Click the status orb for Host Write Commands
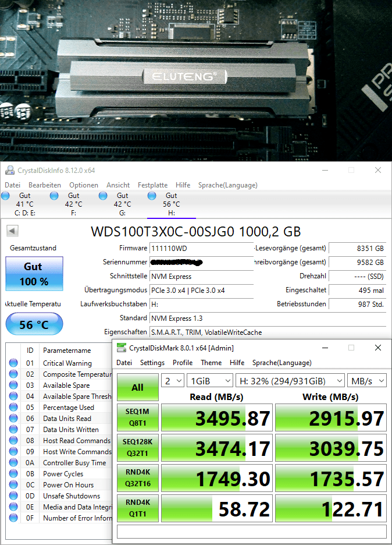Screen dimensions: 392x545 (x=13, y=451)
